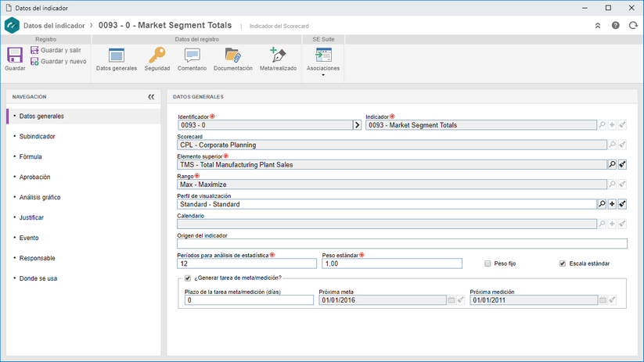Collapse the Navegación panel
The height and width of the screenshot is (362, 644).
point(151,97)
